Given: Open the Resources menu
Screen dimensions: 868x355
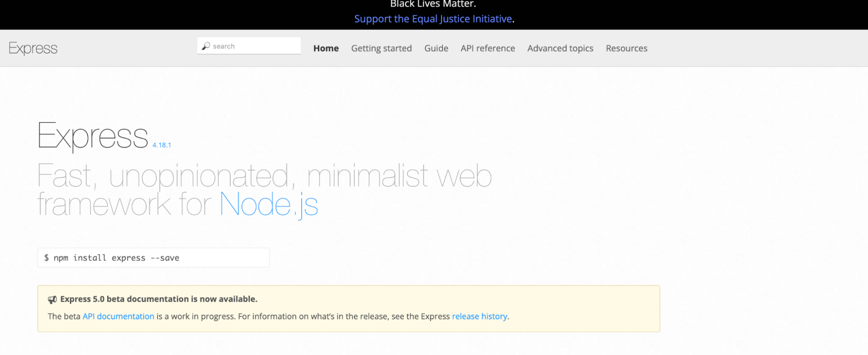Looking at the screenshot, I should click(x=627, y=48).
